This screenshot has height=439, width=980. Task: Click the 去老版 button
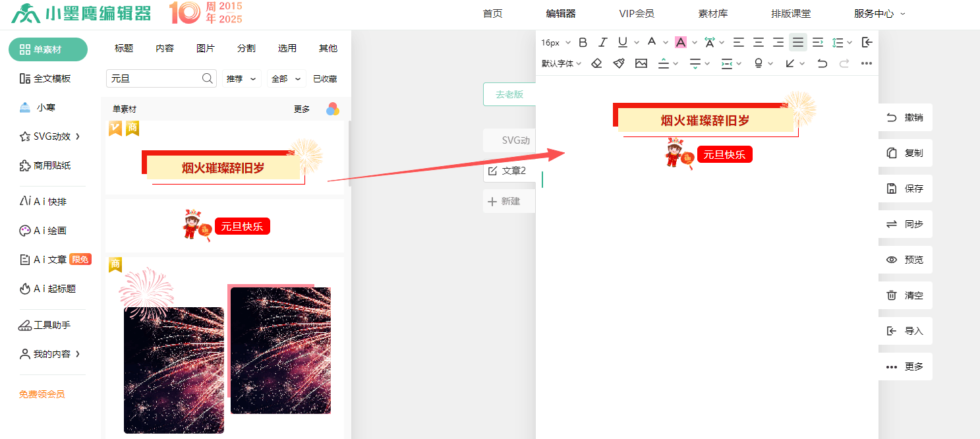point(509,94)
